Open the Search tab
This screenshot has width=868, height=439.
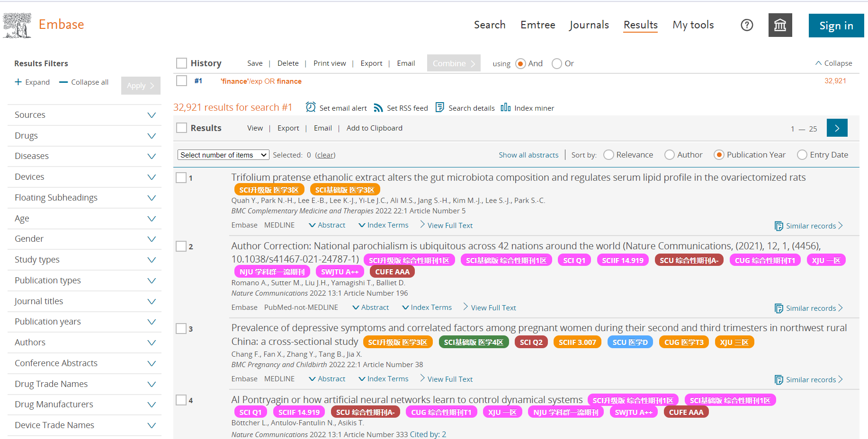pyautogui.click(x=490, y=25)
